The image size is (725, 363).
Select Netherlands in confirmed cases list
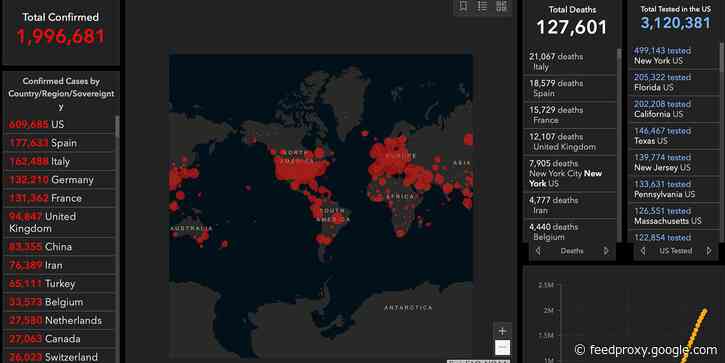60,320
